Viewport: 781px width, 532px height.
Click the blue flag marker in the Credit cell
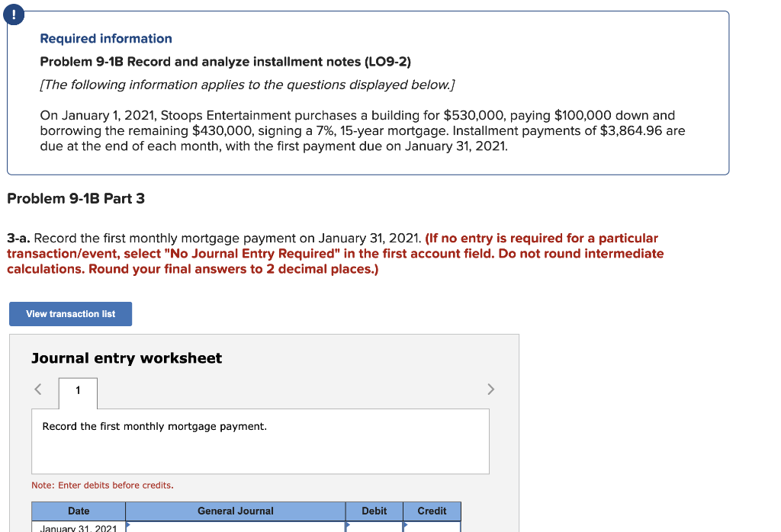[407, 527]
